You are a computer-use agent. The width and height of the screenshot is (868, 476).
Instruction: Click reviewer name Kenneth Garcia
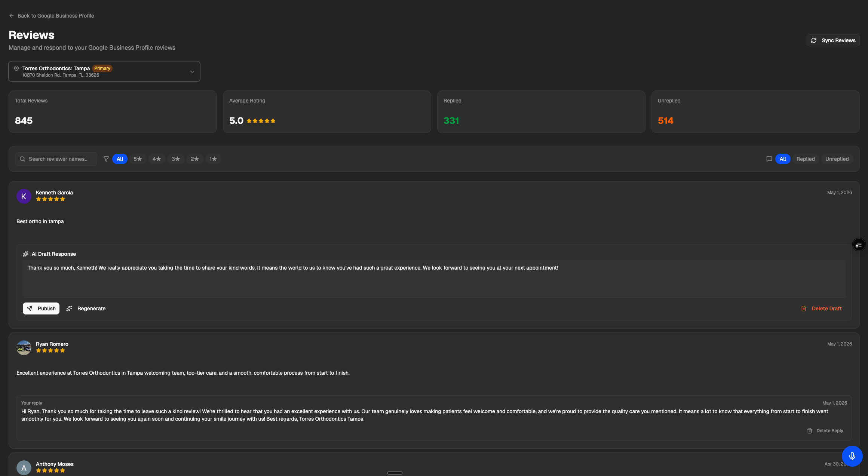pos(55,193)
